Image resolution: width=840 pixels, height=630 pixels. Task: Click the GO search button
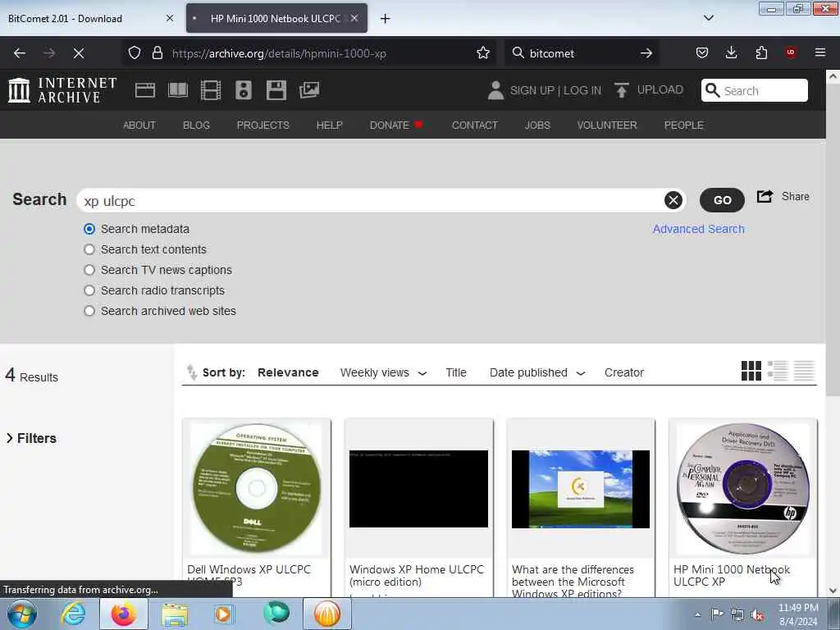[x=722, y=200]
